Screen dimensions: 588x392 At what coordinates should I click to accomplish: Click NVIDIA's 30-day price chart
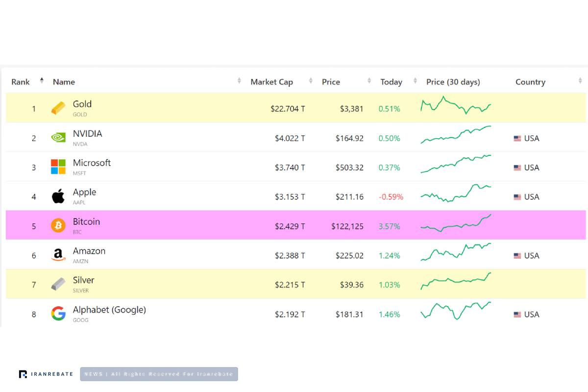(456, 135)
